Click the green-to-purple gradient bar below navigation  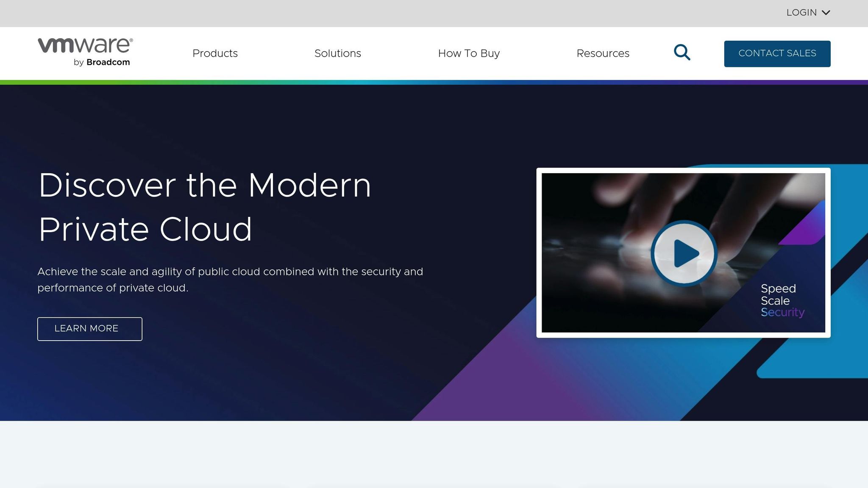point(434,82)
